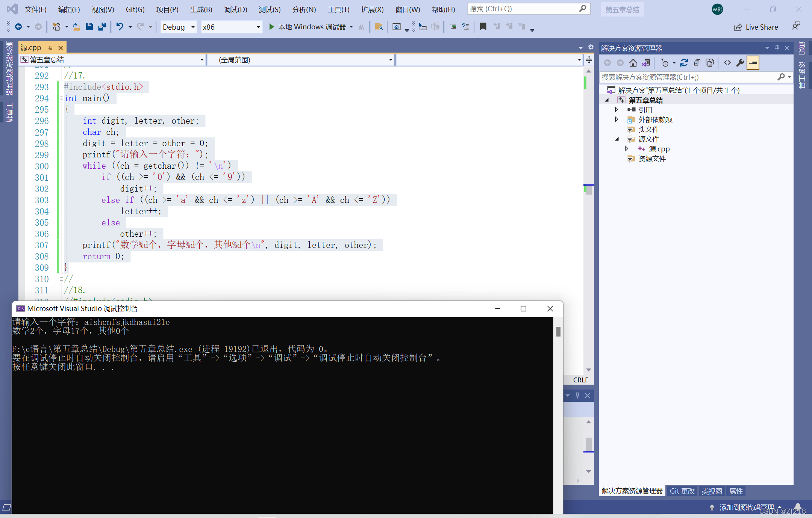Screen dimensions: 812x518
Task: Click the find in files folder icon
Action: 379,27
